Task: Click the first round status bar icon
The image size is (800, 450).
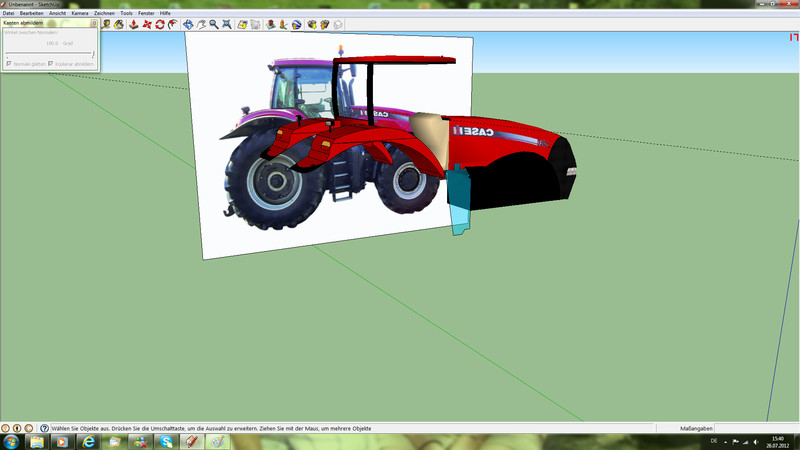Action: pyautogui.click(x=6, y=429)
